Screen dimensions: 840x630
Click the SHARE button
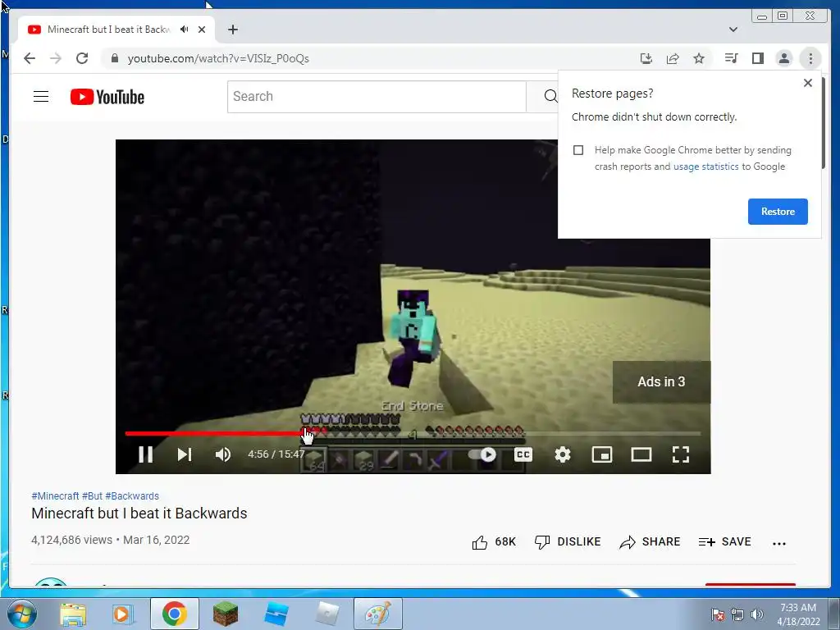point(650,542)
